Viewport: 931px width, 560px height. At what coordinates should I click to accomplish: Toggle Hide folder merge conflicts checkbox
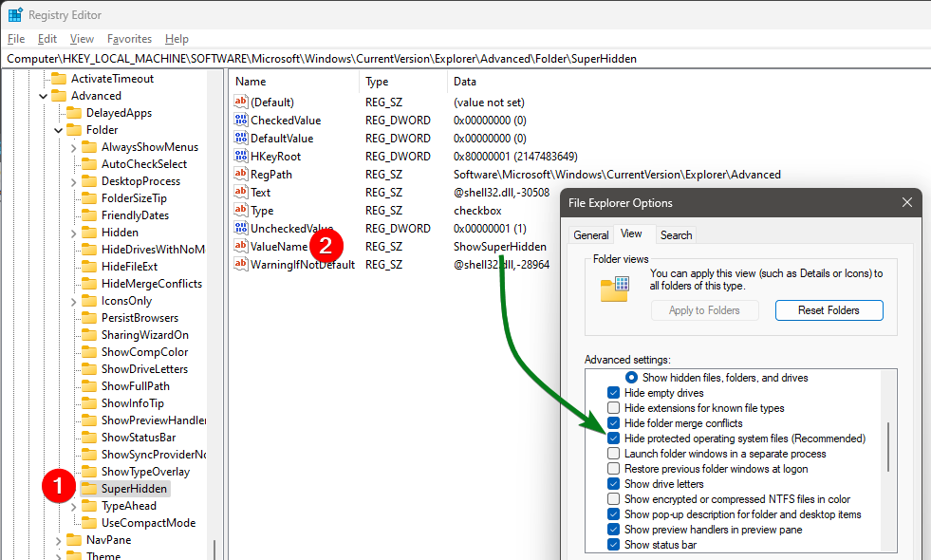pos(613,422)
